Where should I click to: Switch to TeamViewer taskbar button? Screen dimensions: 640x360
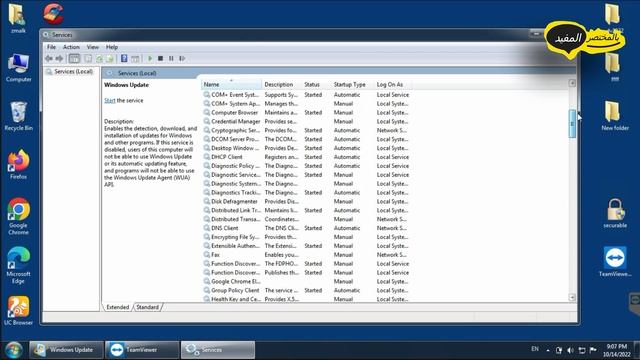tap(142, 350)
